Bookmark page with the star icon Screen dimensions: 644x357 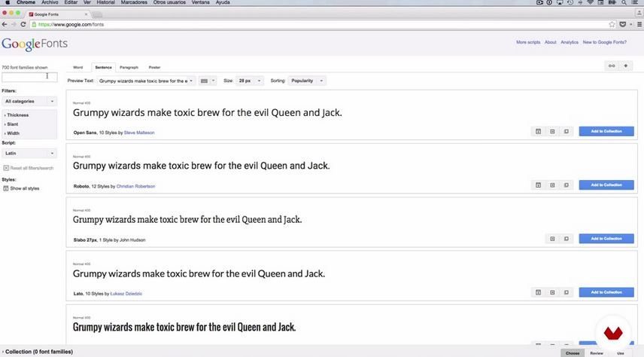click(x=612, y=25)
